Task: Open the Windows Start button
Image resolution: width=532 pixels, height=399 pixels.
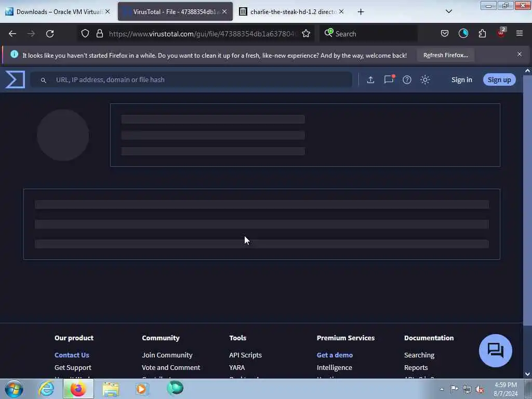Action: coord(14,389)
